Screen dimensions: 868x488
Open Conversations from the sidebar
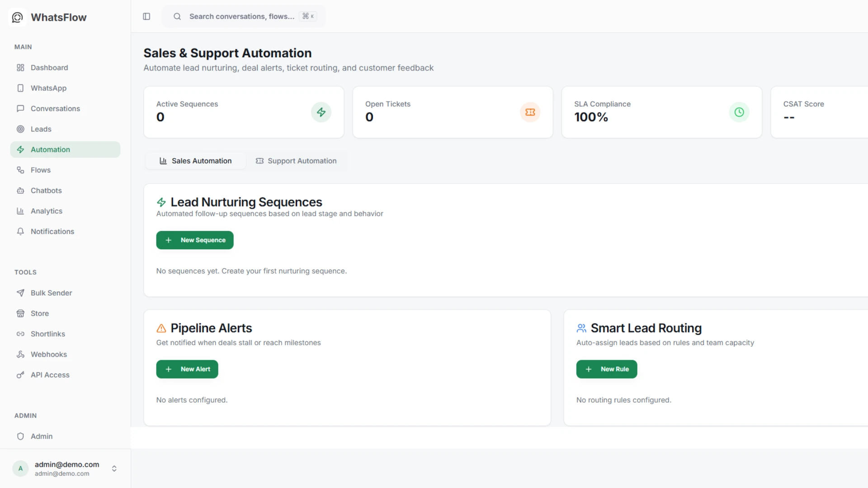[x=65, y=108]
